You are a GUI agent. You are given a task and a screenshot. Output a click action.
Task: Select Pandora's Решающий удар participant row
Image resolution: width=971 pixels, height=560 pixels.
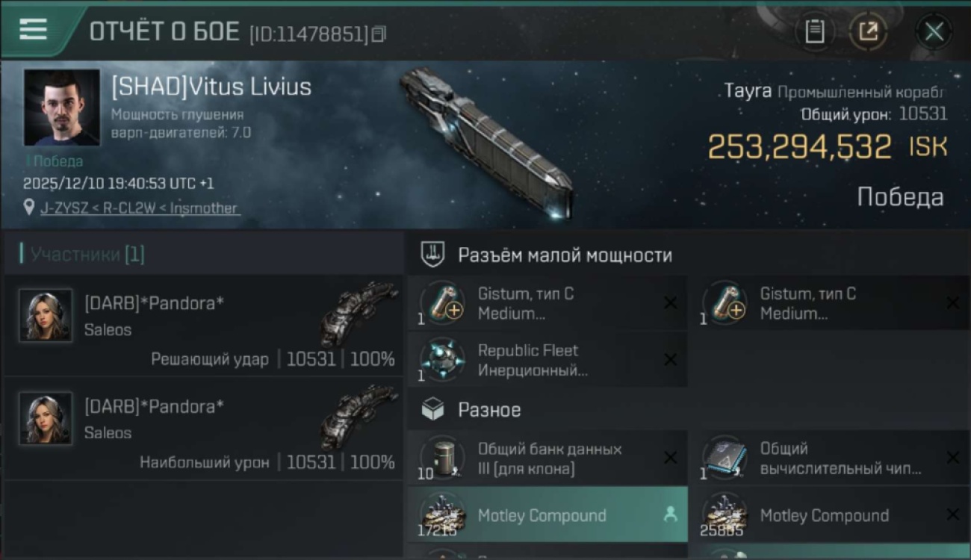pyautogui.click(x=203, y=326)
